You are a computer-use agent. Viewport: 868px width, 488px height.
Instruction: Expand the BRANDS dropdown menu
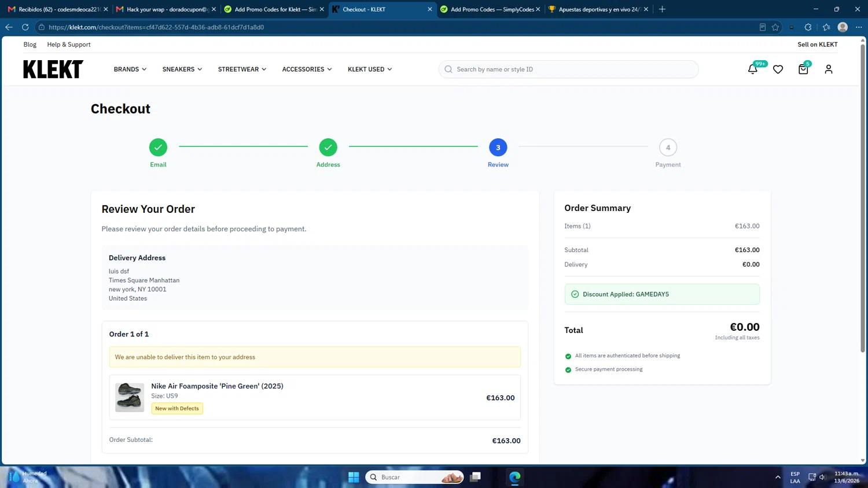point(130,69)
